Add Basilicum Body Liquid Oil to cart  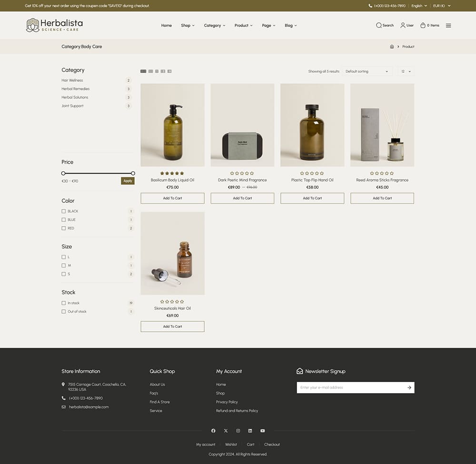pos(172,198)
